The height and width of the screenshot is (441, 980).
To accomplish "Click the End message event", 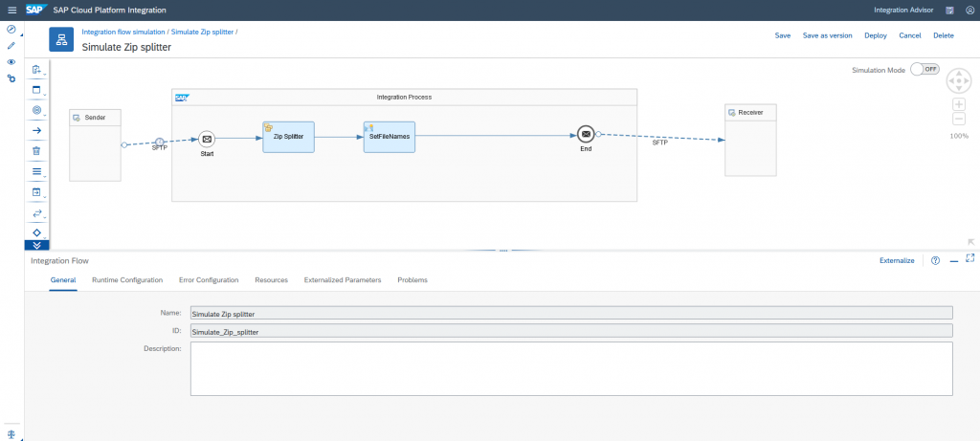I will 586,134.
